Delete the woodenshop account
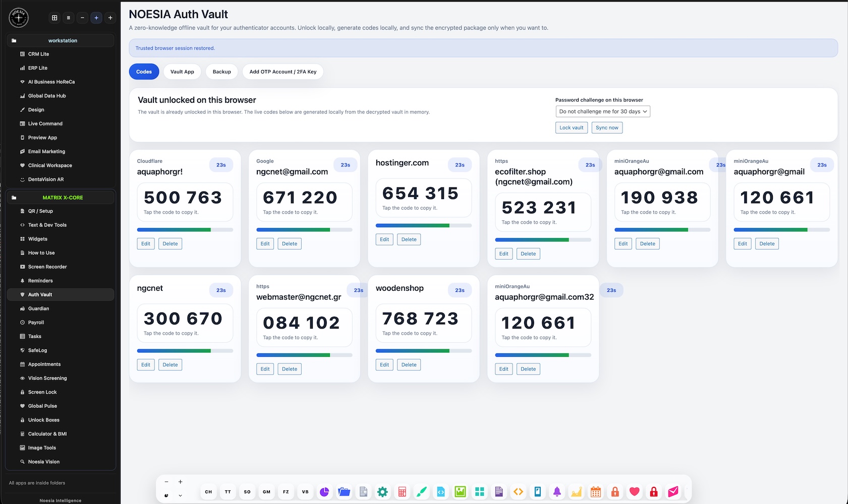The image size is (848, 504). pyautogui.click(x=409, y=364)
